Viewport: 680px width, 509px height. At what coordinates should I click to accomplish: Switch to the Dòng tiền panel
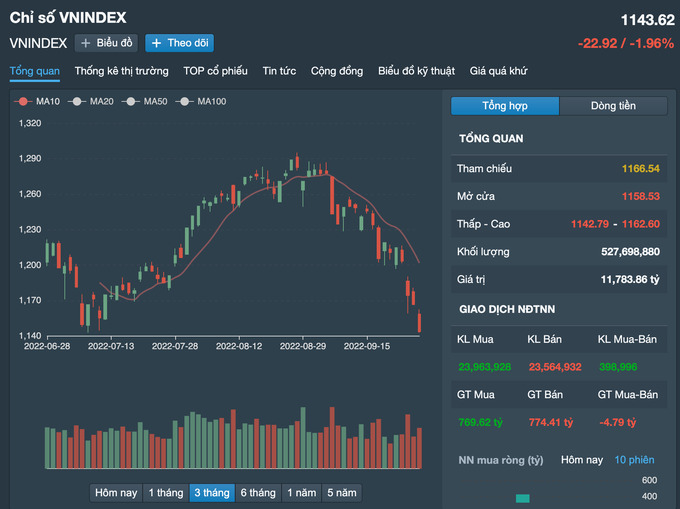[x=612, y=106]
